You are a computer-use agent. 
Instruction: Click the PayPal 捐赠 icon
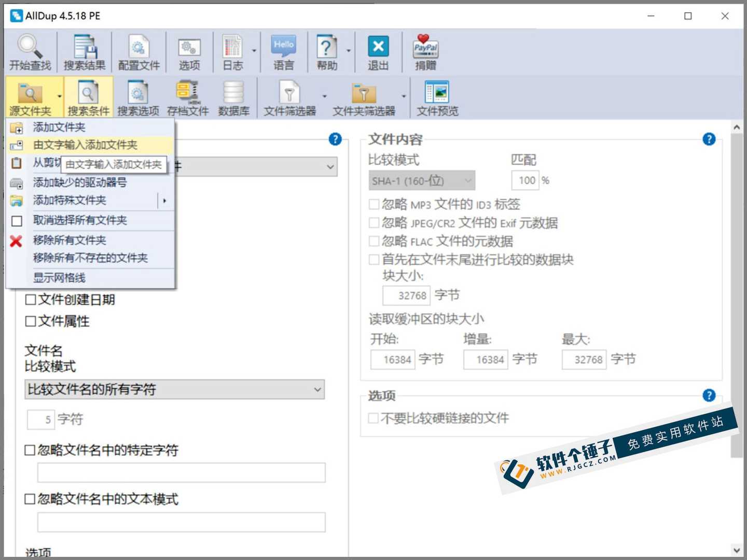(425, 46)
